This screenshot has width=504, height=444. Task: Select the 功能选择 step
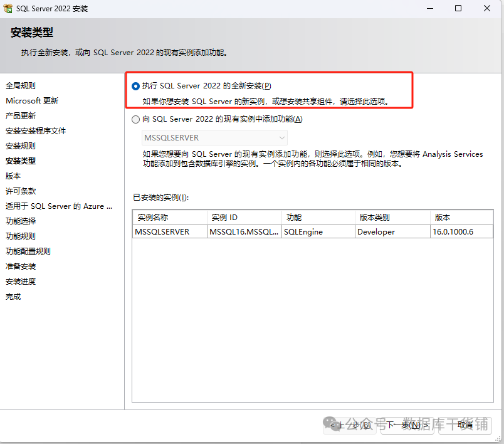[21, 221]
